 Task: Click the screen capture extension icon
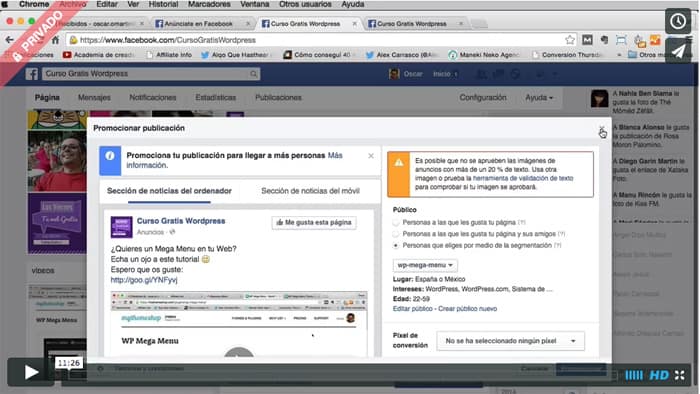pos(621,40)
